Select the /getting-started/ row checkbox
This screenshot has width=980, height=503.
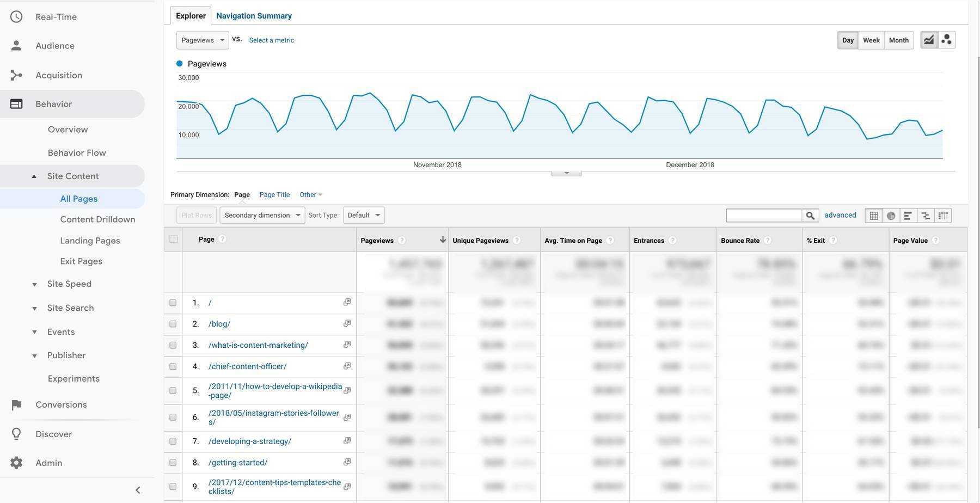173,463
